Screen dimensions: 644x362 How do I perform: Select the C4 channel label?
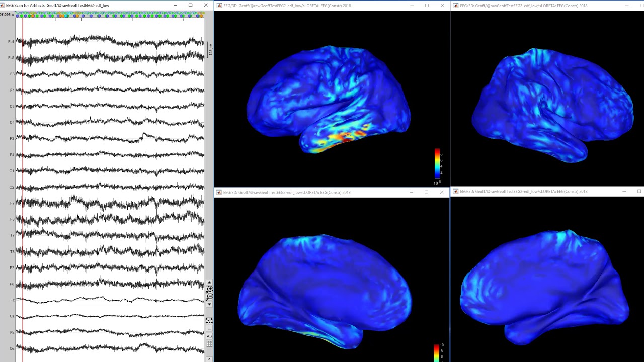coord(12,122)
